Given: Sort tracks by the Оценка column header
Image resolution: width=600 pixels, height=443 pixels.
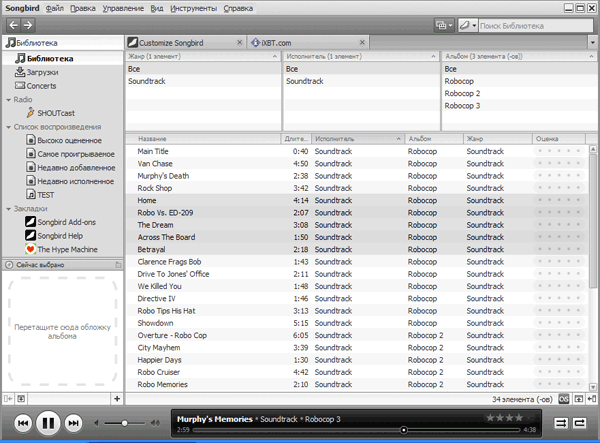Looking at the screenshot, I should point(559,139).
